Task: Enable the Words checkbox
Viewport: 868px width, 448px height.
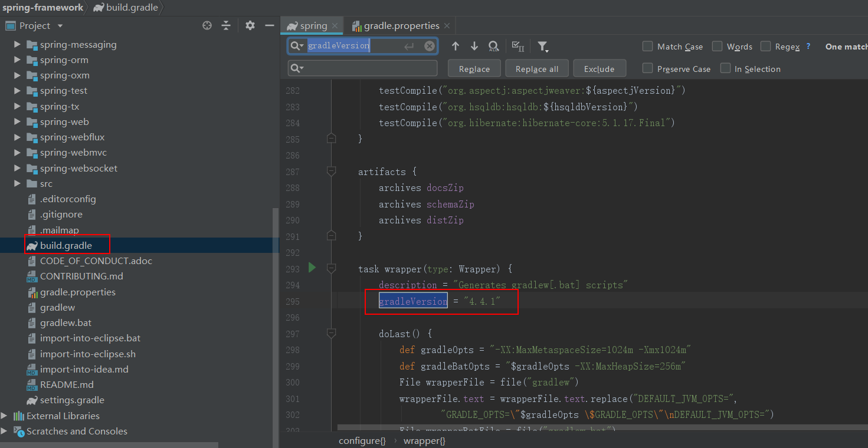Action: pyautogui.click(x=717, y=46)
